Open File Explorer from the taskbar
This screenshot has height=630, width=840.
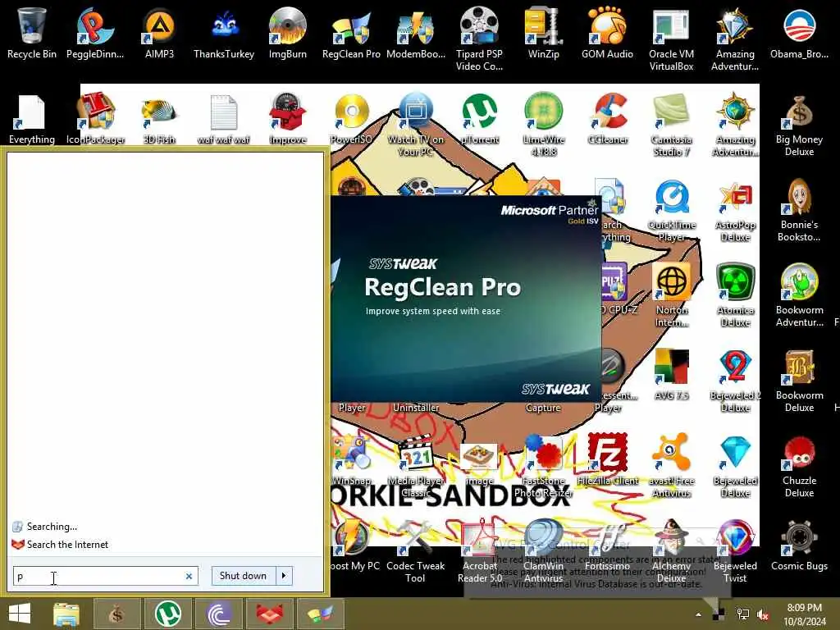tap(66, 614)
